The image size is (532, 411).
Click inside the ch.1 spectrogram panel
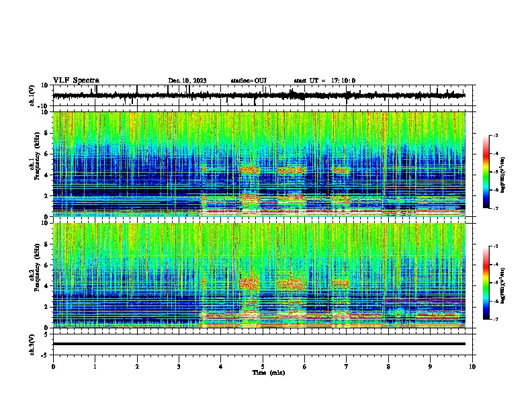259,164
